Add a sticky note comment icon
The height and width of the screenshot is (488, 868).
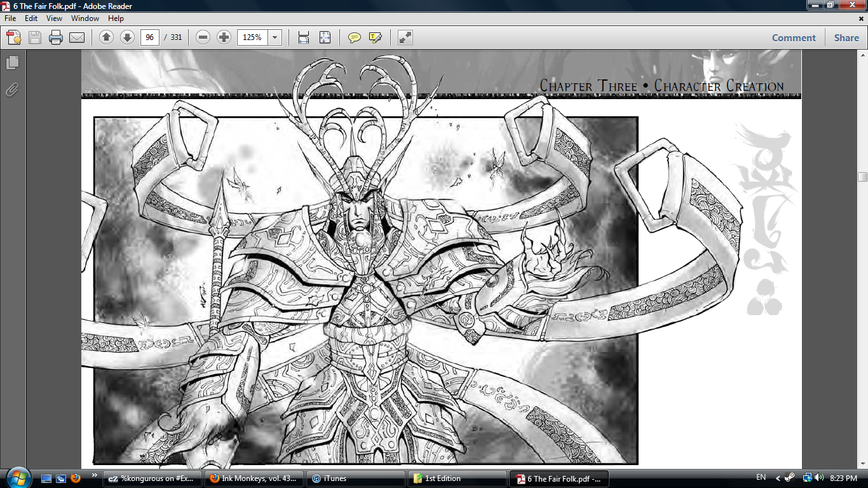click(355, 37)
